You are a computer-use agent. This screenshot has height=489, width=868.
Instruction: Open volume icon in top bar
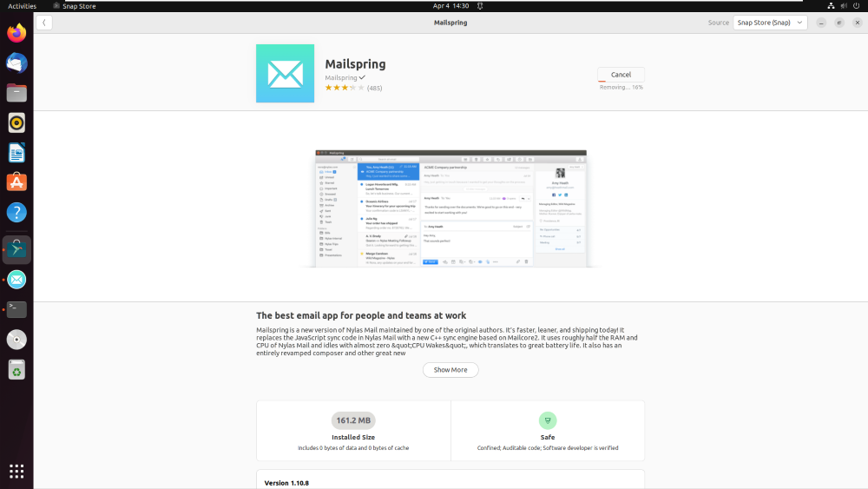[844, 6]
